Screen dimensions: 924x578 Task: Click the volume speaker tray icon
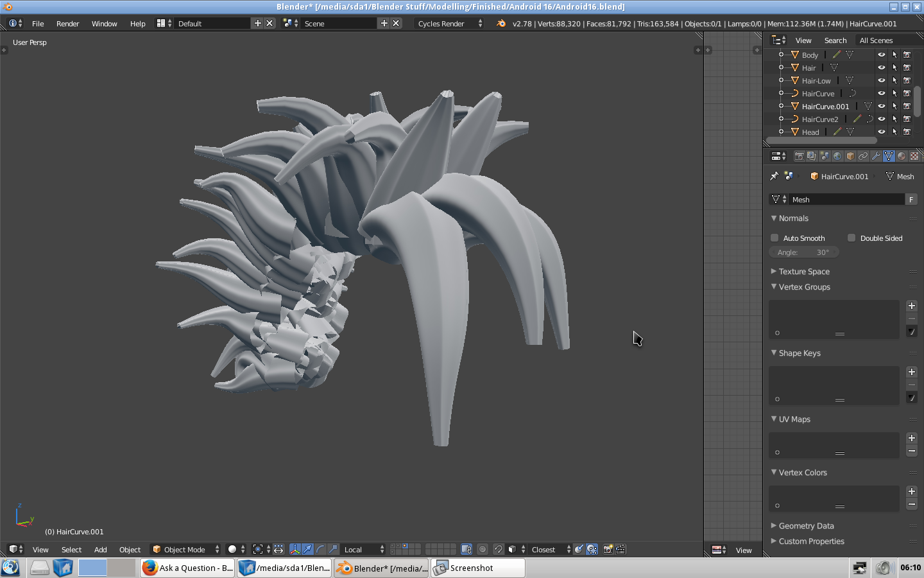coord(884,568)
